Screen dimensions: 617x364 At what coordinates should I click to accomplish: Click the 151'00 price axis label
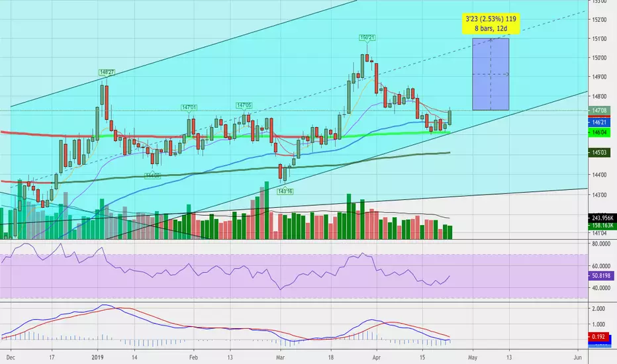click(x=599, y=39)
